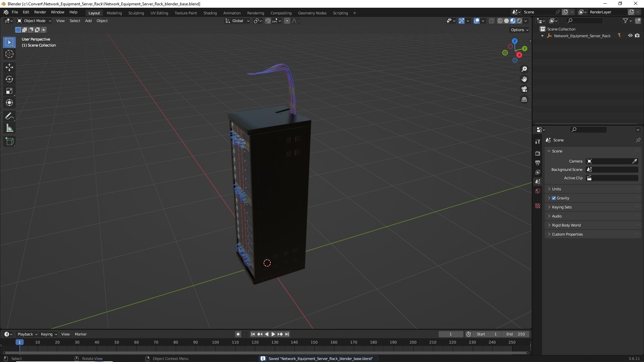The height and width of the screenshot is (362, 644).
Task: Activate the Rotate tool
Action: coord(9,79)
